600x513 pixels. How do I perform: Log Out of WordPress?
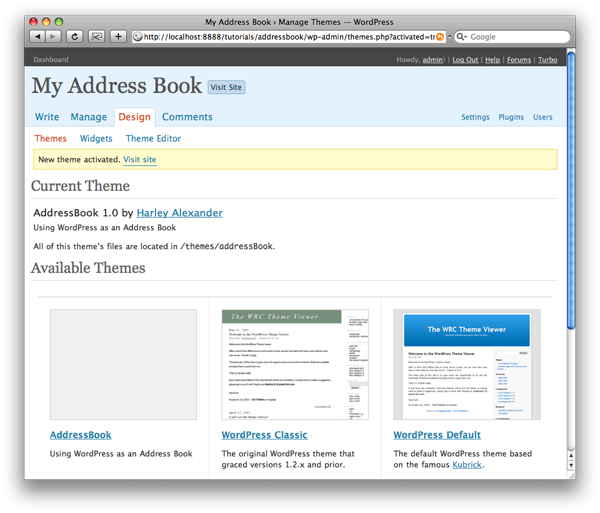[465, 60]
